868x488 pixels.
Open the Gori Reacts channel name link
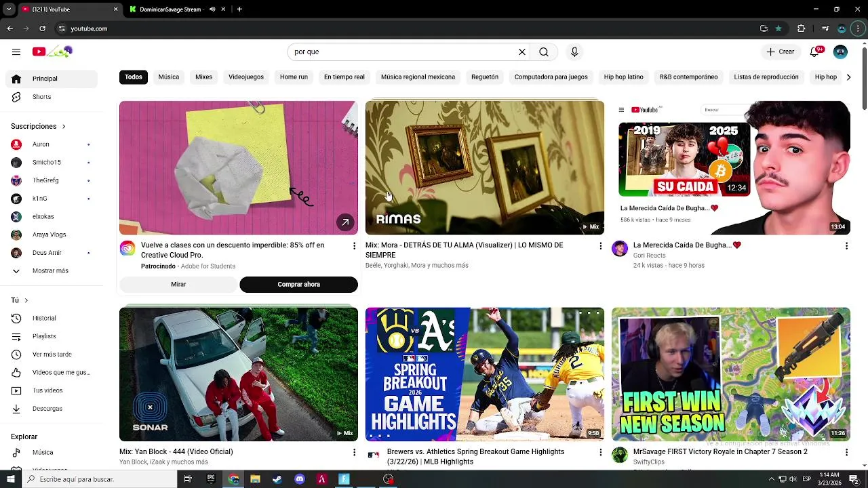[x=649, y=256]
